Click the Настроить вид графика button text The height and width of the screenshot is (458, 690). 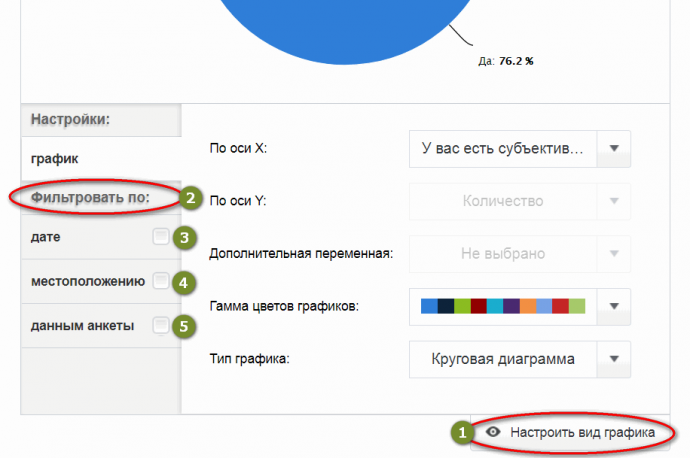coord(582,432)
